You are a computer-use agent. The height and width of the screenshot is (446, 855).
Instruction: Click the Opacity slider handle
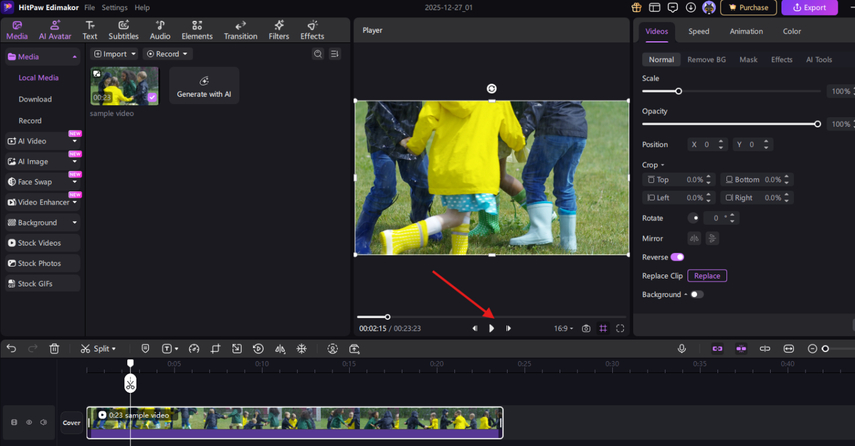(817, 124)
